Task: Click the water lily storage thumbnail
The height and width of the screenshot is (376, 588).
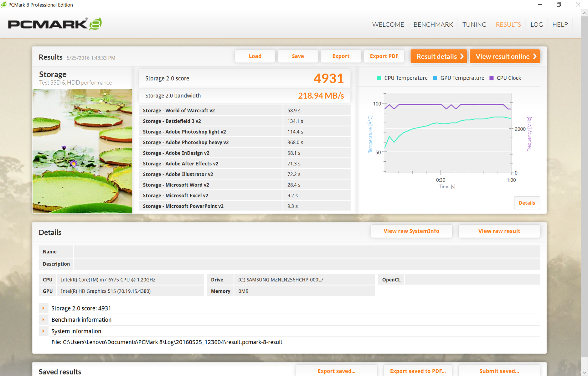Action: 82,151
